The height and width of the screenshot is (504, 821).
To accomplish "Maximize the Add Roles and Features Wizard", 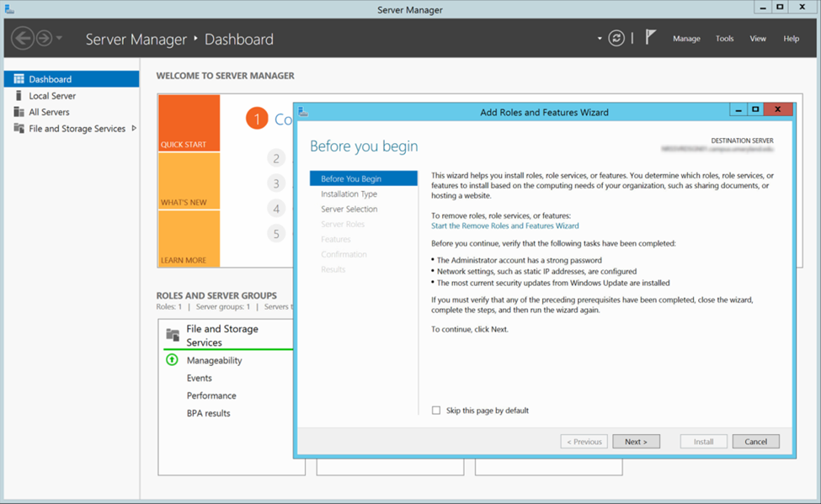I will pos(755,110).
